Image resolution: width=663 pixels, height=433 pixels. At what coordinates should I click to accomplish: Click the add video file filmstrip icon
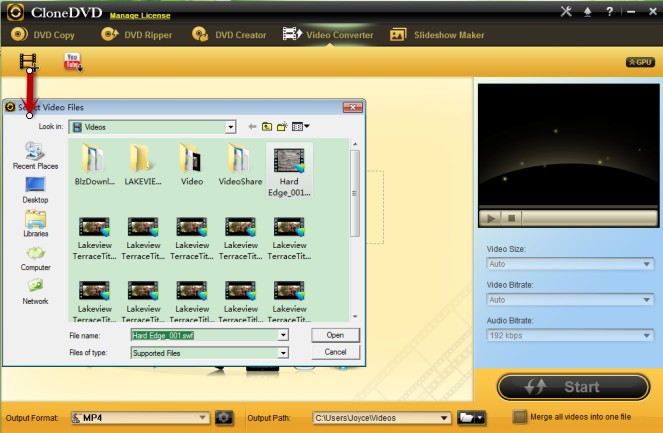tap(28, 62)
